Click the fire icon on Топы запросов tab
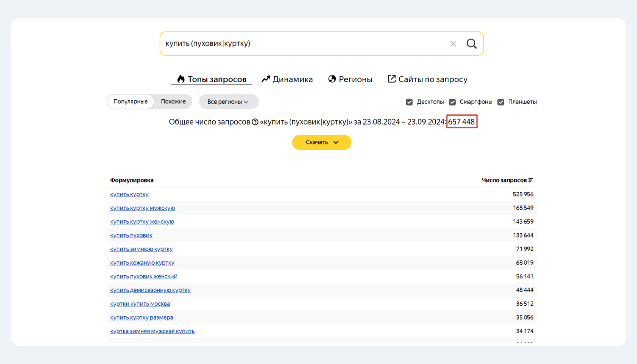637x364 pixels. click(180, 79)
